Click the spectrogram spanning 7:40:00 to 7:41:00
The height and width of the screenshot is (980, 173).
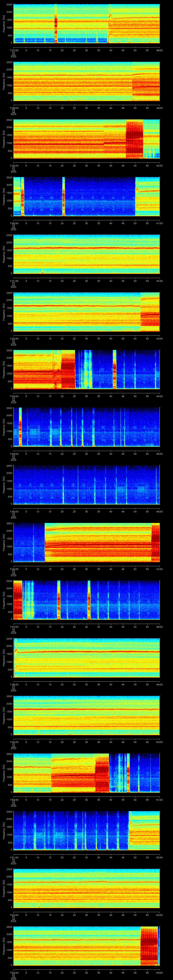pyautogui.click(x=87, y=197)
